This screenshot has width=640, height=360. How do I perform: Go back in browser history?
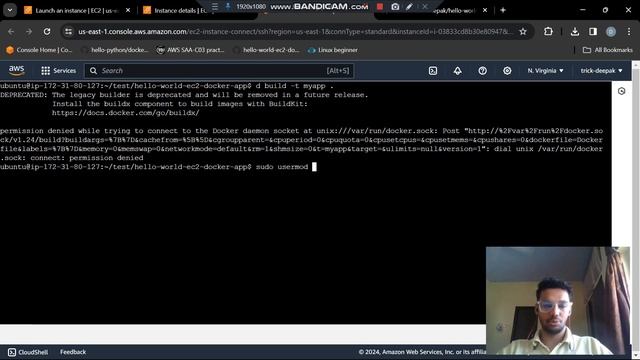point(11,31)
